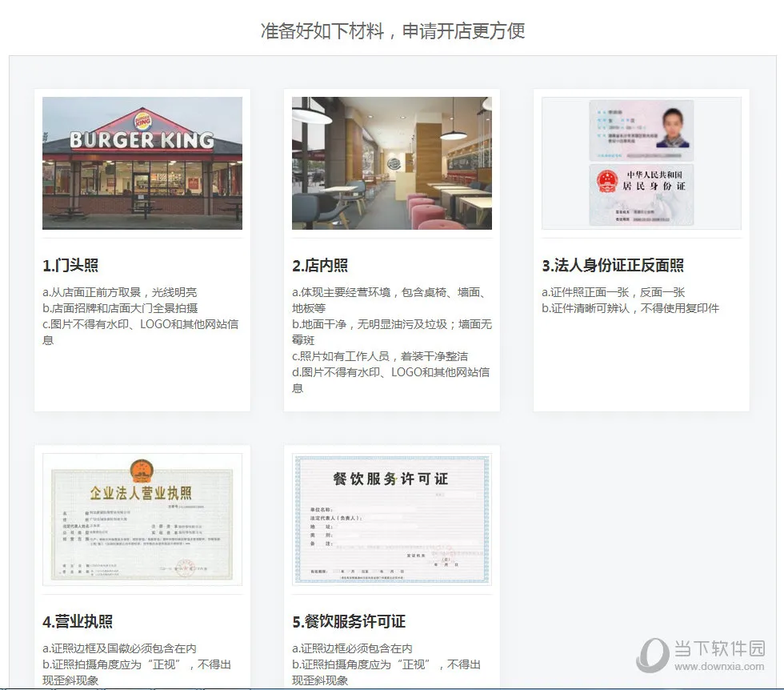Click the Burger King storefront photo
784x690 pixels.
142,163
